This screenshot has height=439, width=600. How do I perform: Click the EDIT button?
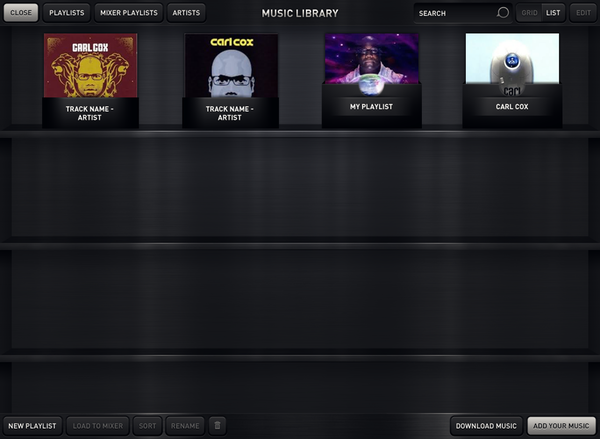(x=583, y=13)
